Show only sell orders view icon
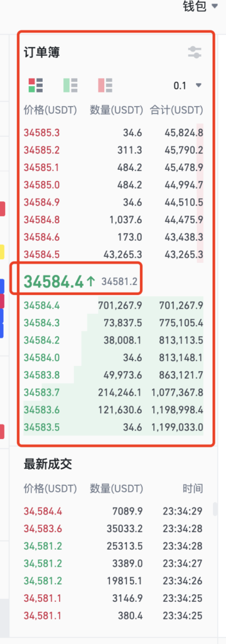This screenshot has height=644, width=226. (105, 86)
